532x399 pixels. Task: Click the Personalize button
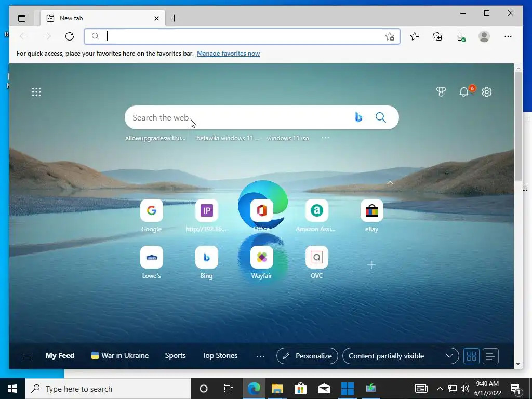click(307, 356)
